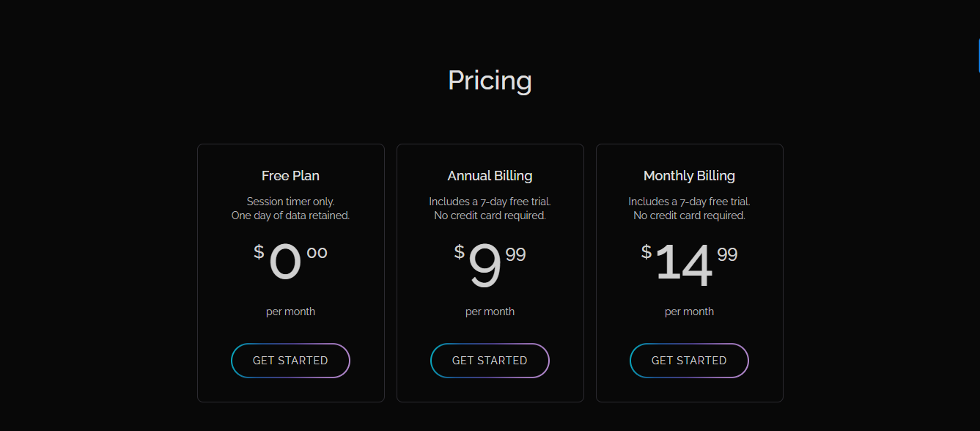Click Monthly Billing's 7-day free trial text
980x431 pixels.
point(689,202)
